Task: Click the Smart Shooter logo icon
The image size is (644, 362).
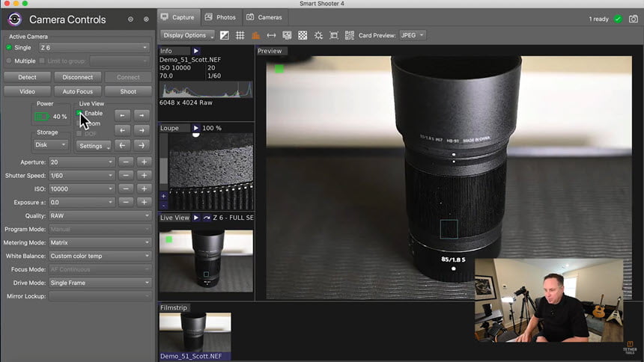Action: (x=15, y=19)
